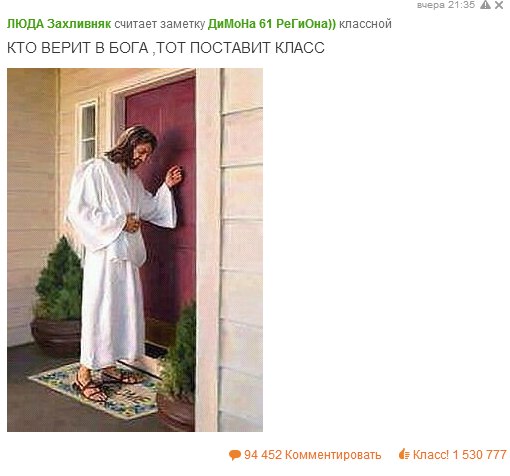Click the timestamp вчера 21:35
The height and width of the screenshot is (476, 510).
click(x=446, y=5)
